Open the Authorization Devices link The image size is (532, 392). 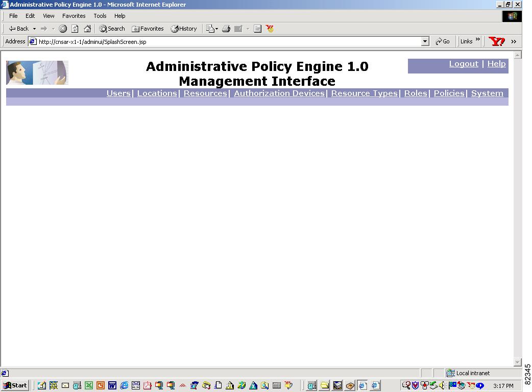[x=279, y=93]
